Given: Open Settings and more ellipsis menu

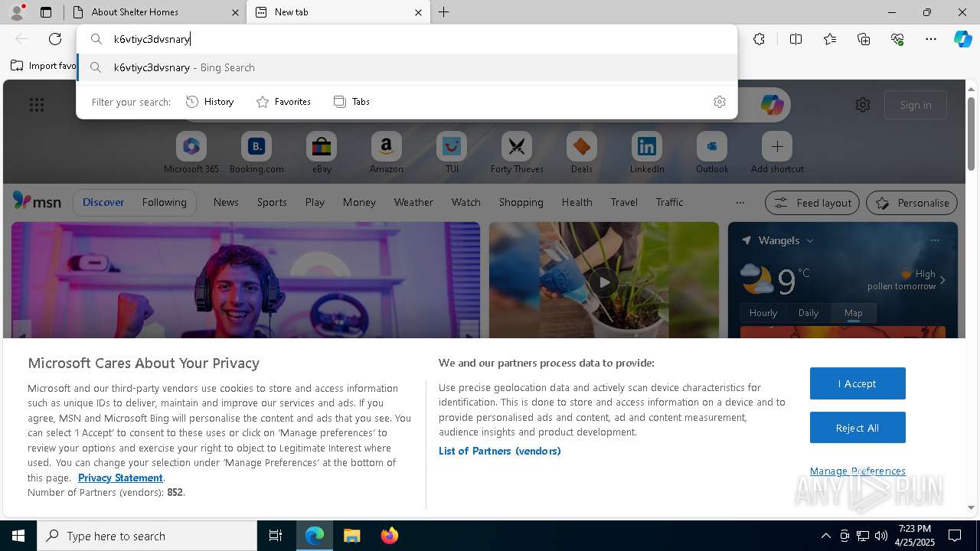Looking at the screenshot, I should coord(931,39).
